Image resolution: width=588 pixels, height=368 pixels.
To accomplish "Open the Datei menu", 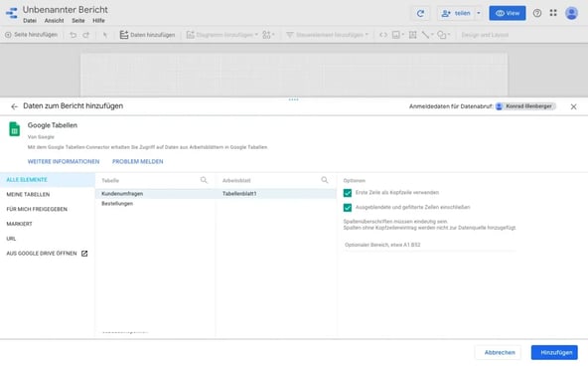I will click(30, 21).
